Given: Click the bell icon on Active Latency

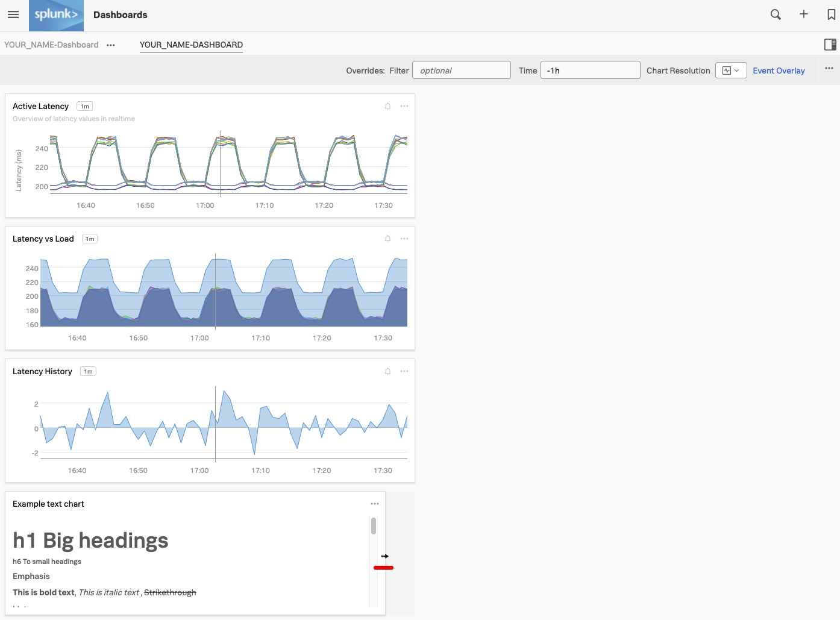Looking at the screenshot, I should [x=387, y=106].
